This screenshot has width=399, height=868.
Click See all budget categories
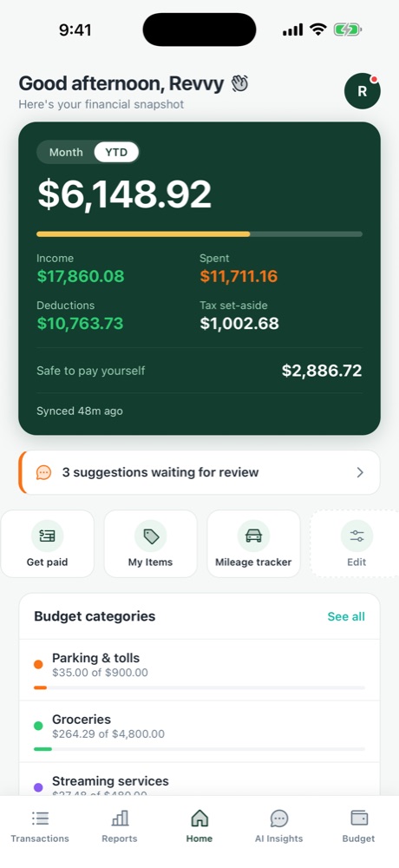346,616
